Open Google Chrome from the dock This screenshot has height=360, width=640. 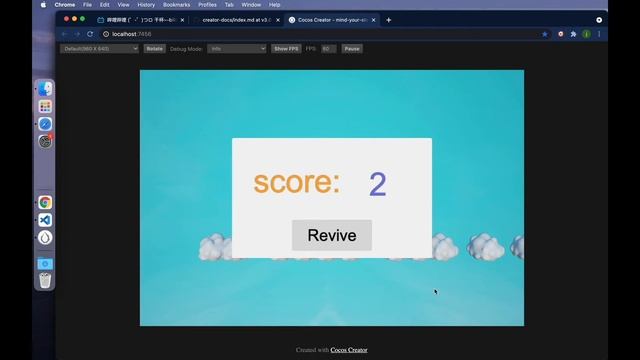click(45, 202)
